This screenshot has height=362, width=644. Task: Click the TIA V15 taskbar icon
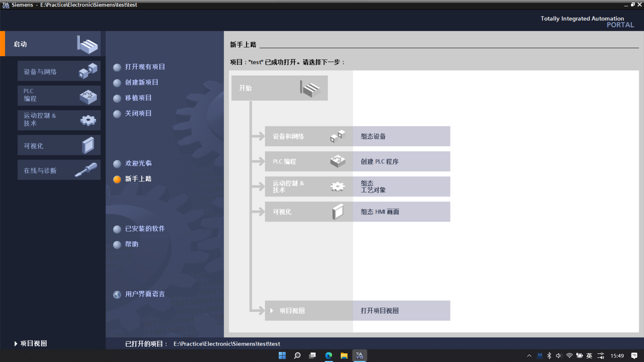[x=360, y=356]
